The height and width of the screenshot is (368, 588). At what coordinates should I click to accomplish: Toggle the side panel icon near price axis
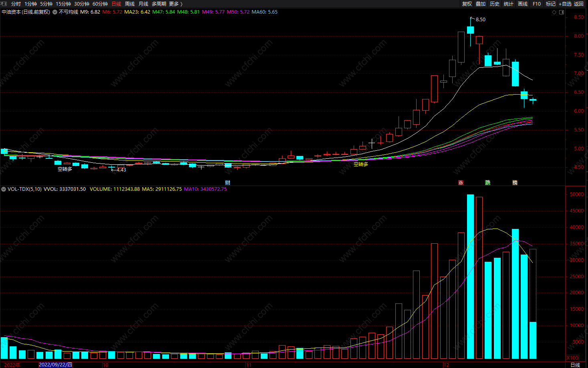(x=562, y=12)
